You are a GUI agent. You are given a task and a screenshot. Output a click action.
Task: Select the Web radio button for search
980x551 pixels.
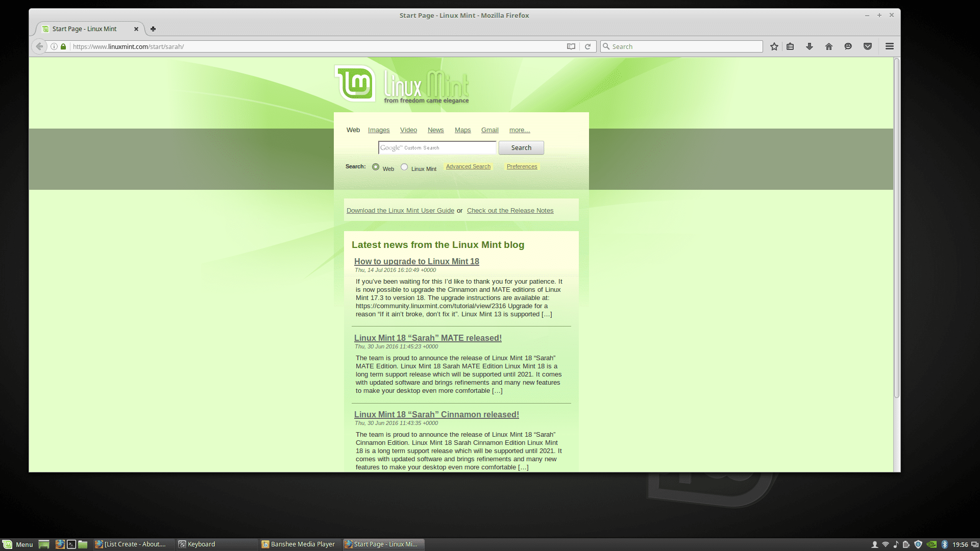tap(375, 167)
